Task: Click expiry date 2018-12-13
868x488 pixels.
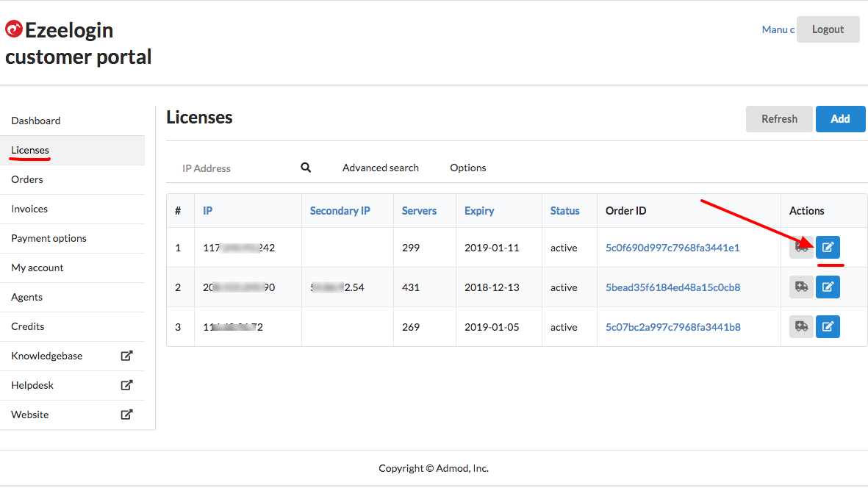Action: point(492,287)
